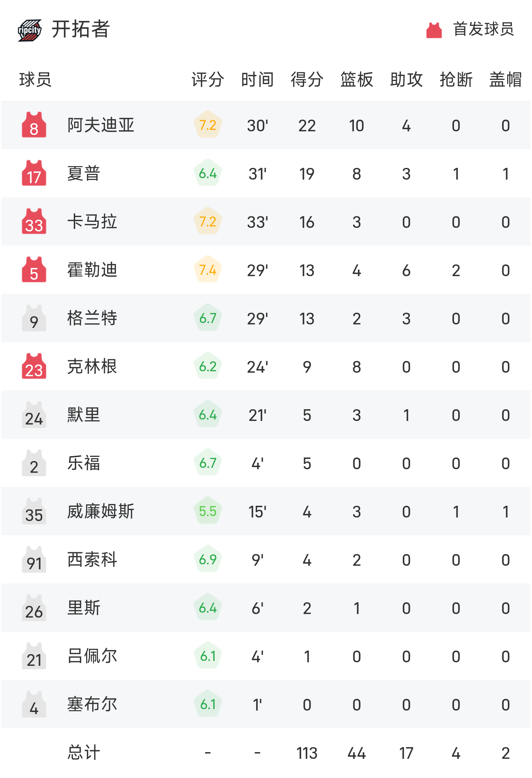Select the gray number 91 jersey icon
The image size is (532, 778).
click(34, 559)
